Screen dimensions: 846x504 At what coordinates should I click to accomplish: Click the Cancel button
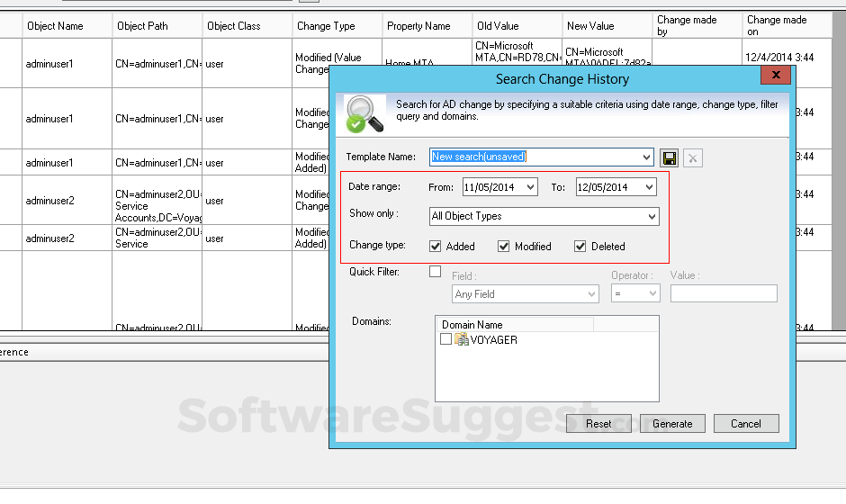[x=746, y=424]
